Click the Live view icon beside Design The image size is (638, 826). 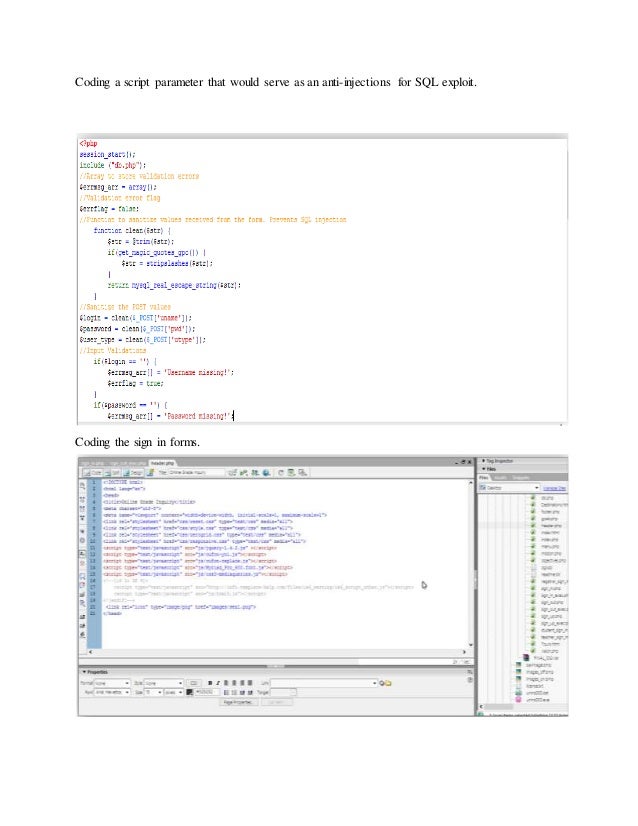coord(149,473)
